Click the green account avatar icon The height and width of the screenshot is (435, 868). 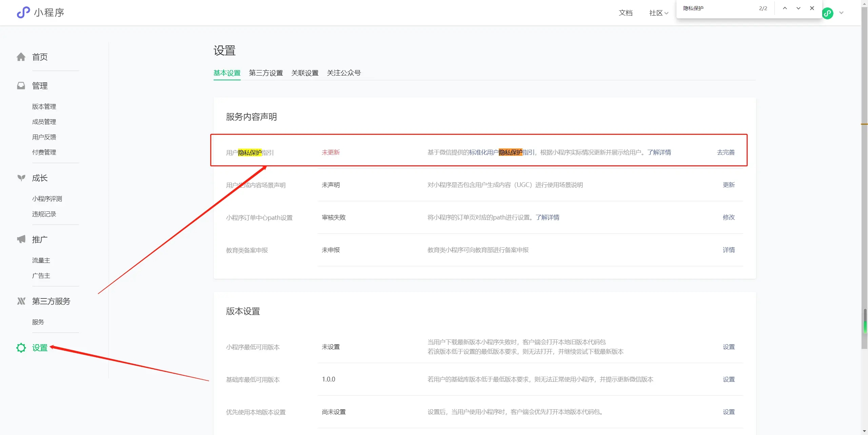click(x=828, y=13)
